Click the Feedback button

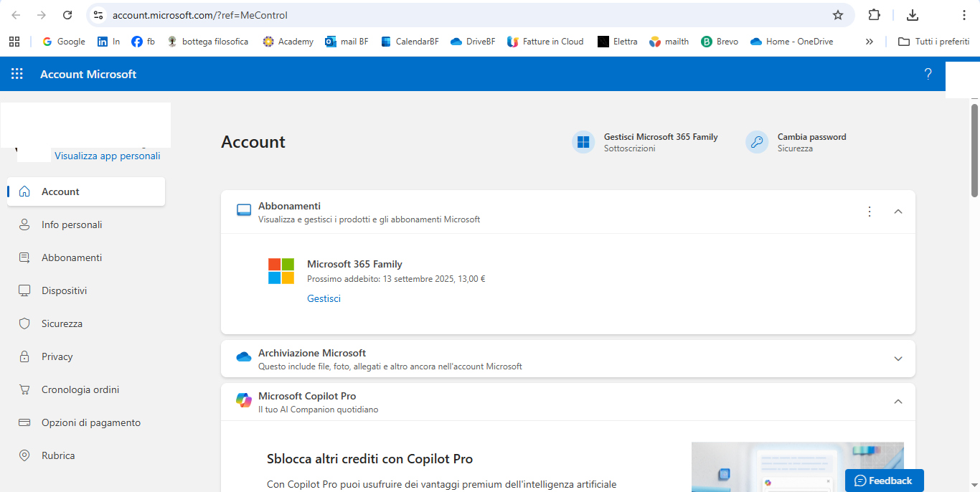tap(884, 481)
